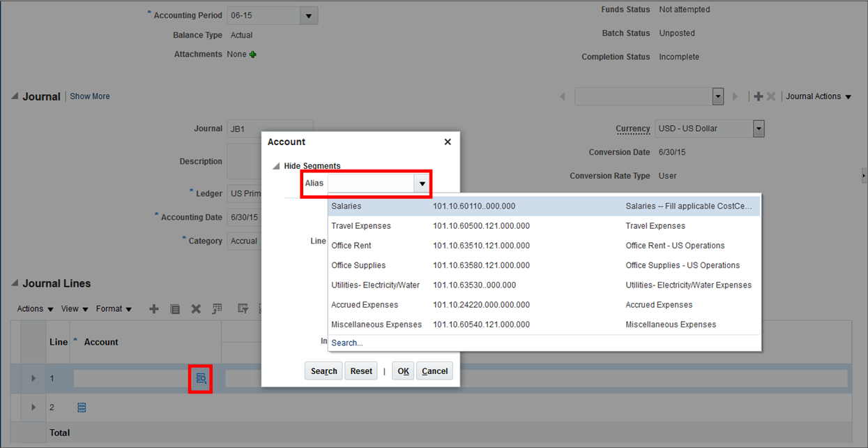Select the Travel Expenses alias
This screenshot has height=448, width=868.
point(544,226)
